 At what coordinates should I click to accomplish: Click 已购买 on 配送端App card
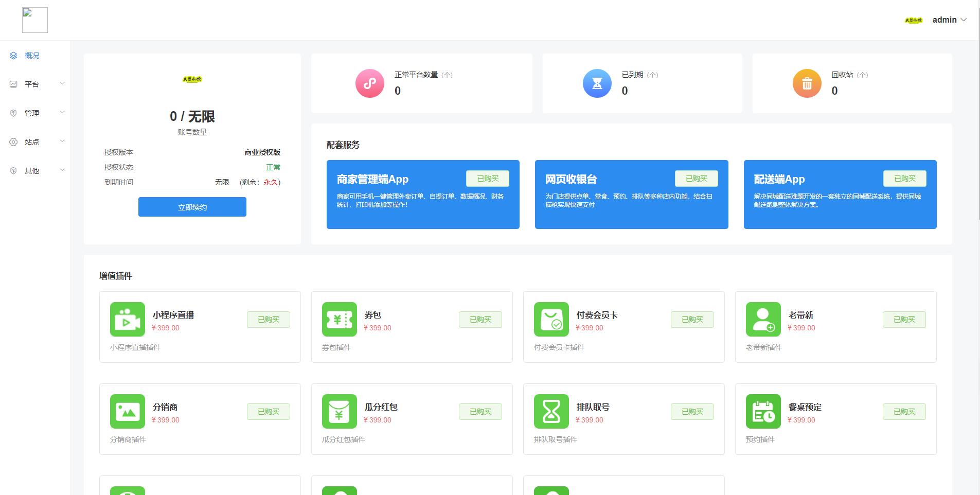click(x=905, y=179)
